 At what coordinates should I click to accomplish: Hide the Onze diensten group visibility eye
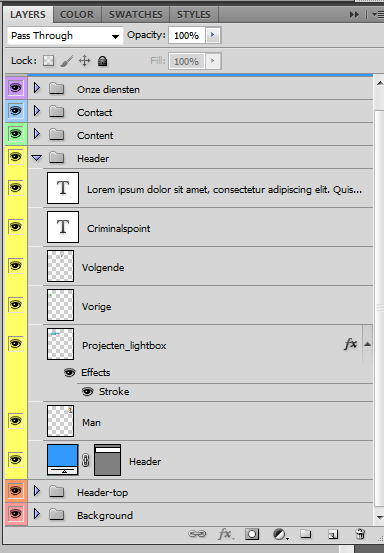[x=16, y=87]
